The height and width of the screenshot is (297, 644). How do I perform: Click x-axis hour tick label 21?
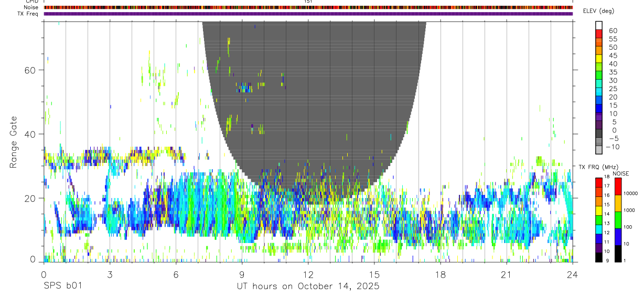pos(507,274)
